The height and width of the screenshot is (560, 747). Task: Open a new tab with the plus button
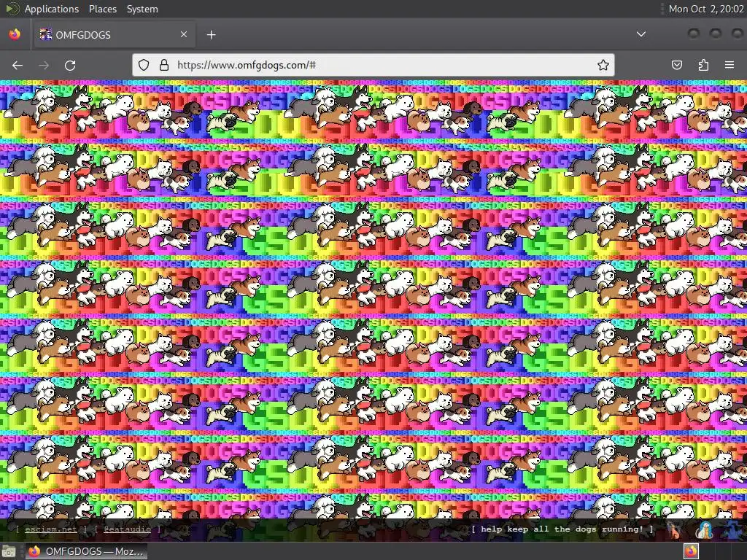(211, 35)
